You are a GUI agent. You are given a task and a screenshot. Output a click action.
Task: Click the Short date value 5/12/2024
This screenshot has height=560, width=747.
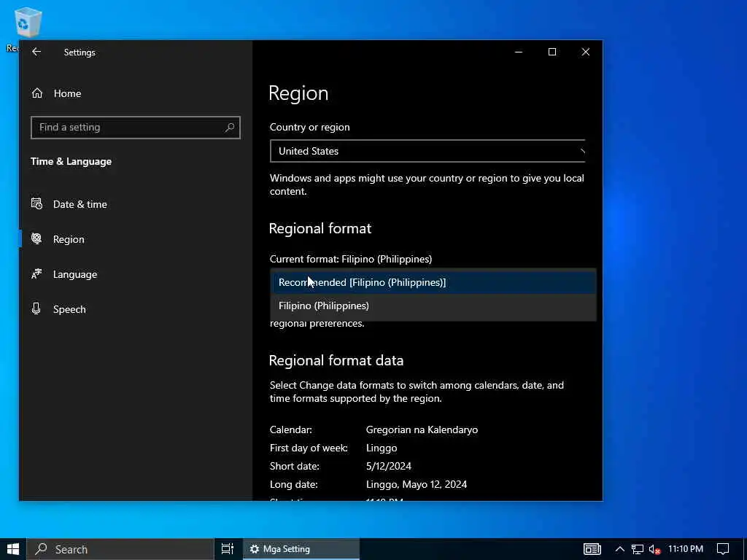(389, 466)
